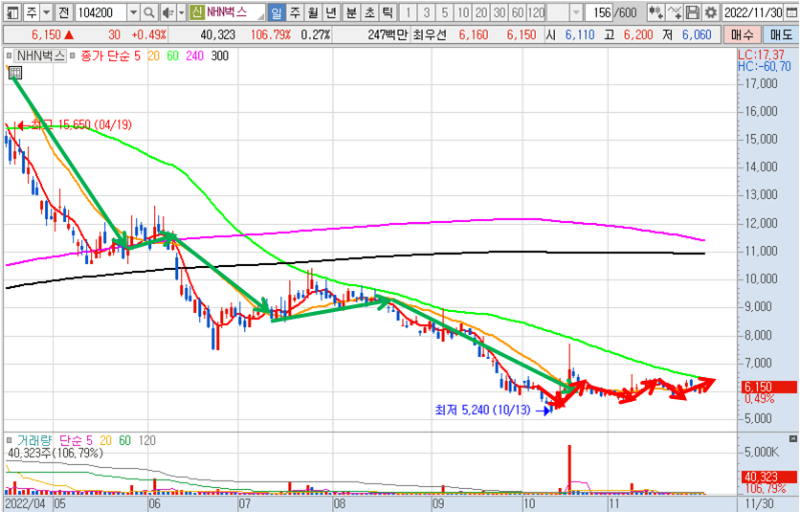Switch to 주 weekly chart period
Image resolution: width=800 pixels, height=512 pixels.
(295, 12)
